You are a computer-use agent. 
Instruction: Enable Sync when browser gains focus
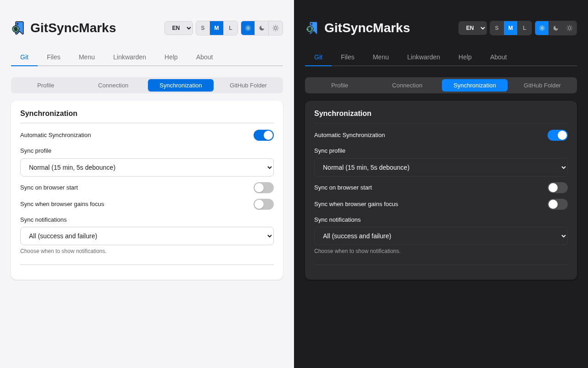263,204
